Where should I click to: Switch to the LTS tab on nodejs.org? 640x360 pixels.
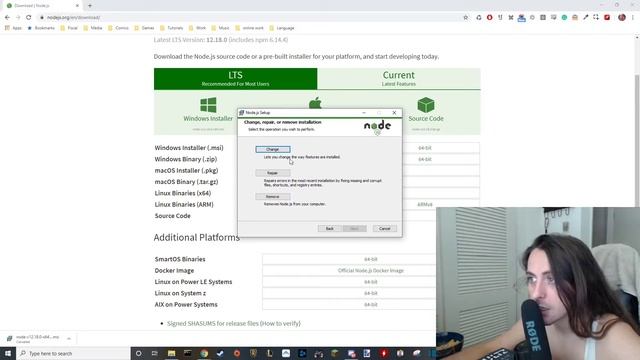236,79
